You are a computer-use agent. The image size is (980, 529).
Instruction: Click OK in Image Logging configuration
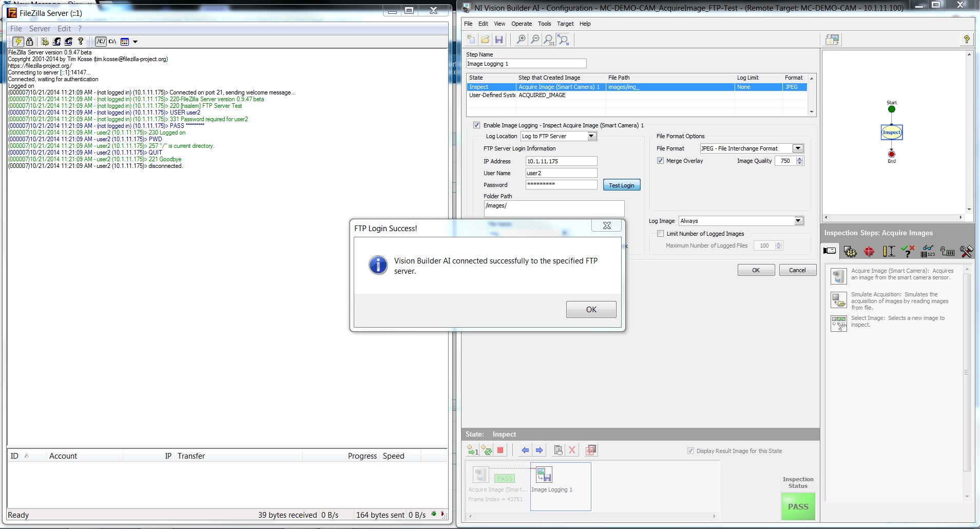[756, 270]
